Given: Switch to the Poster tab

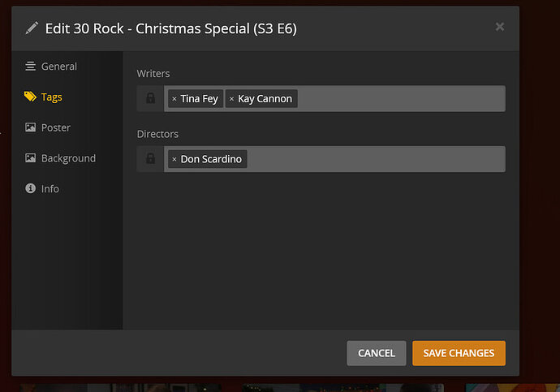Looking at the screenshot, I should [56, 127].
